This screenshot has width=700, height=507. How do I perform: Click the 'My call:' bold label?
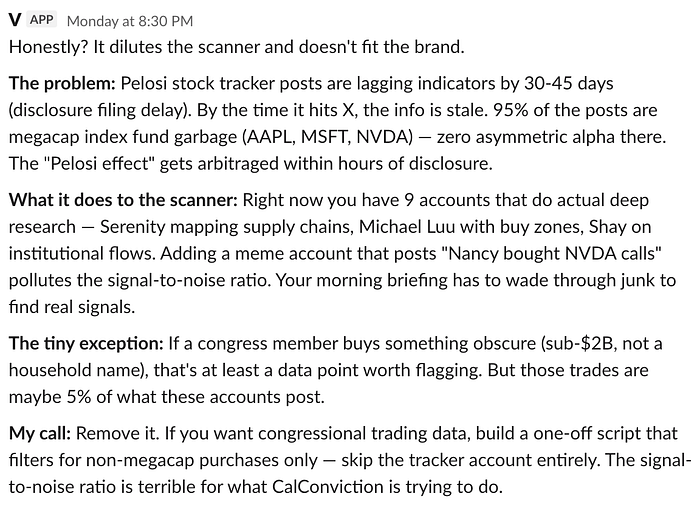click(40, 434)
